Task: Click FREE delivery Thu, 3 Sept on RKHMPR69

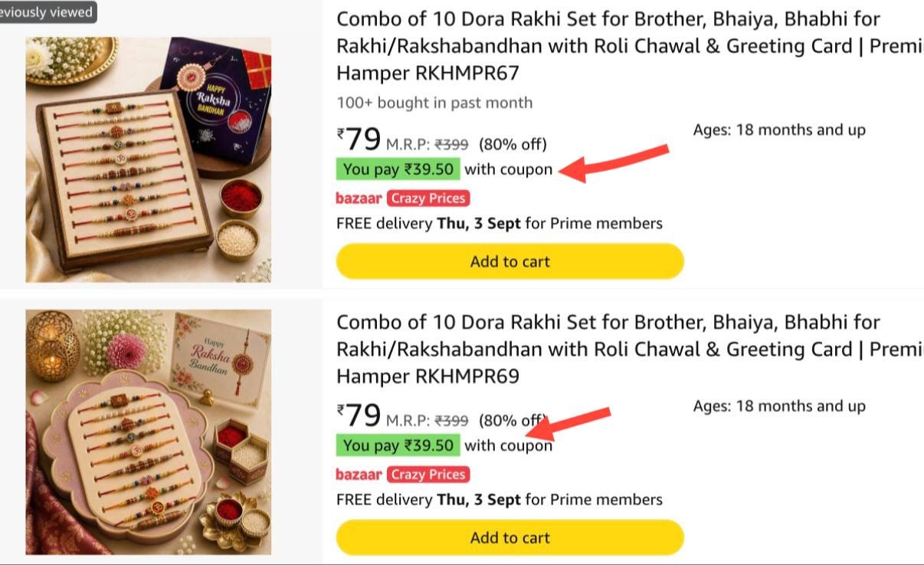Action: click(500, 500)
